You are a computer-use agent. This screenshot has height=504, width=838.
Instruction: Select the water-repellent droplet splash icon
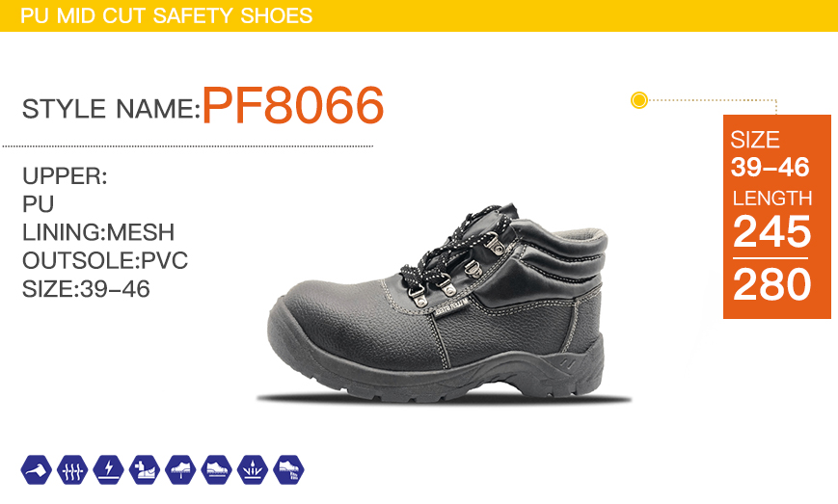pyautogui.click(x=253, y=470)
